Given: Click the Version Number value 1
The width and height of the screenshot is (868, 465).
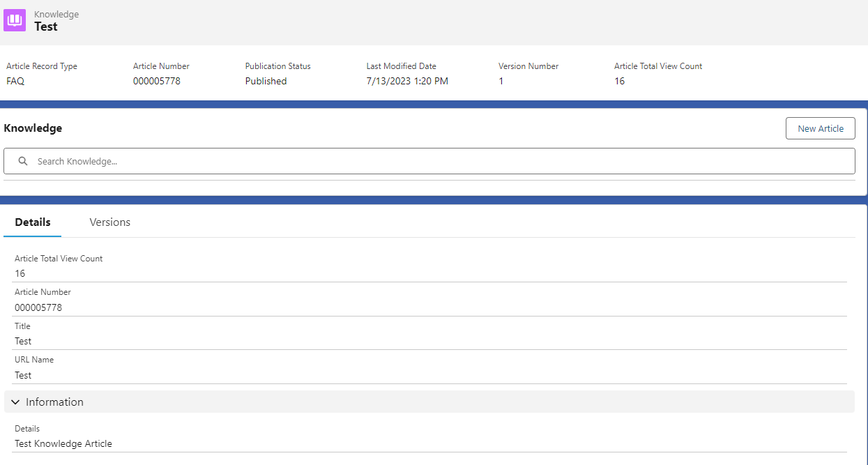Looking at the screenshot, I should click(x=501, y=81).
